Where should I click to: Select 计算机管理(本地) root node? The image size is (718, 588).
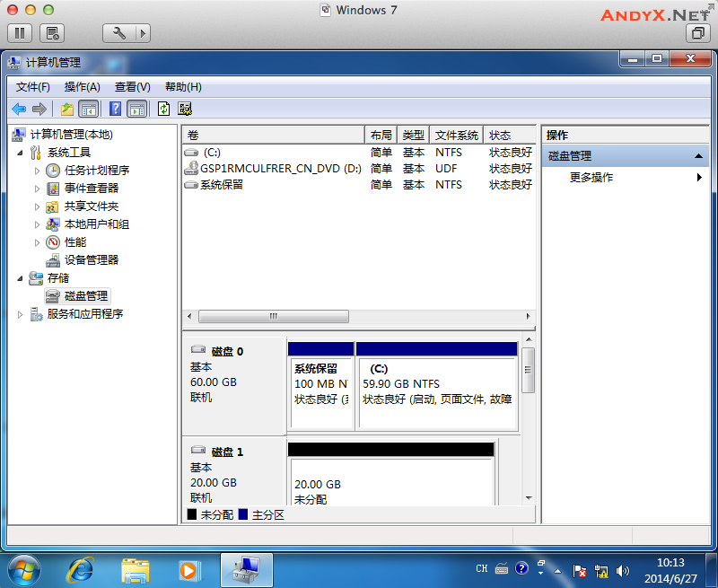pos(71,134)
